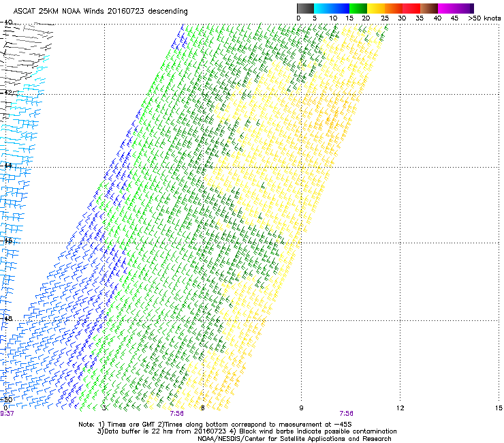The image size is (504, 443).
Task: Click the longitude 15 axis label
Action: click(x=499, y=408)
